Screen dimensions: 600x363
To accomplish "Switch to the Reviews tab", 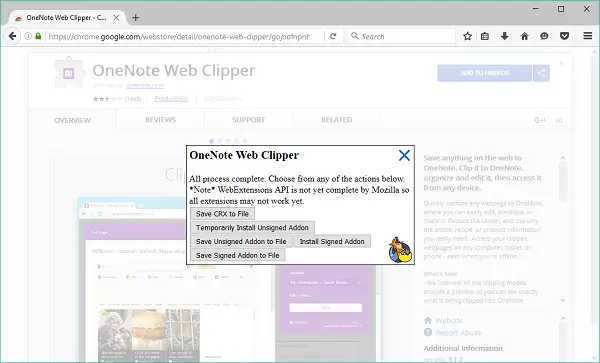I will pos(161,120).
